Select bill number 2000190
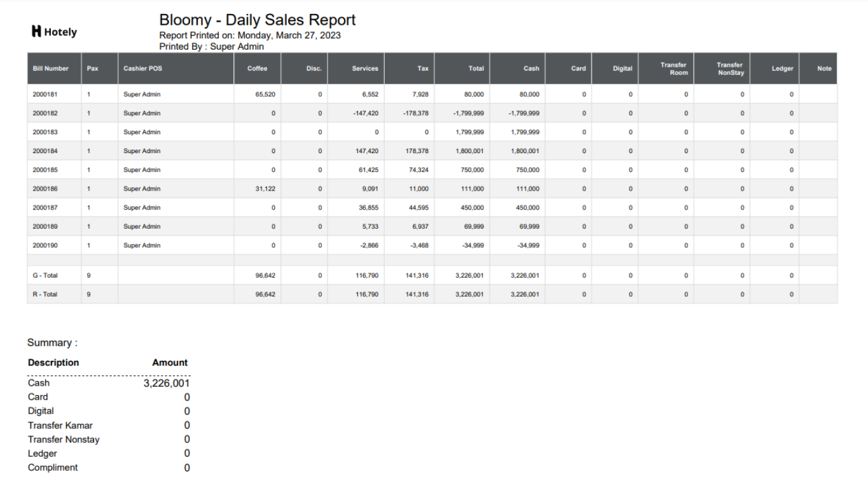868x486 pixels. (45, 245)
